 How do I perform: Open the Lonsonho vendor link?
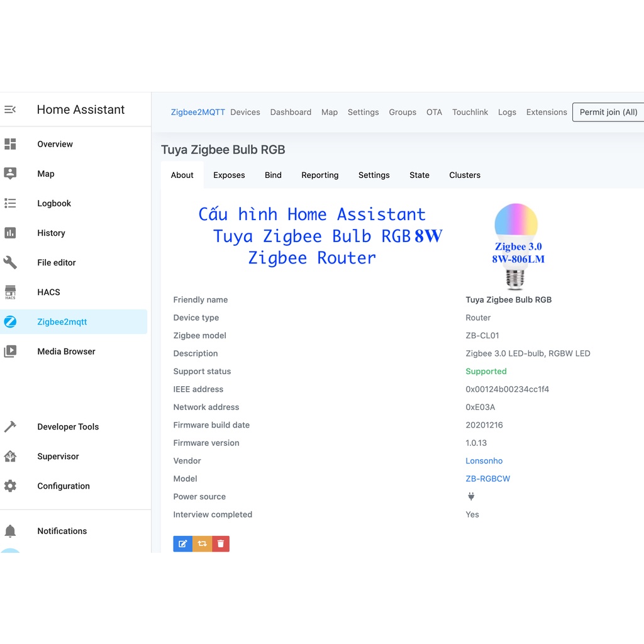pos(484,461)
